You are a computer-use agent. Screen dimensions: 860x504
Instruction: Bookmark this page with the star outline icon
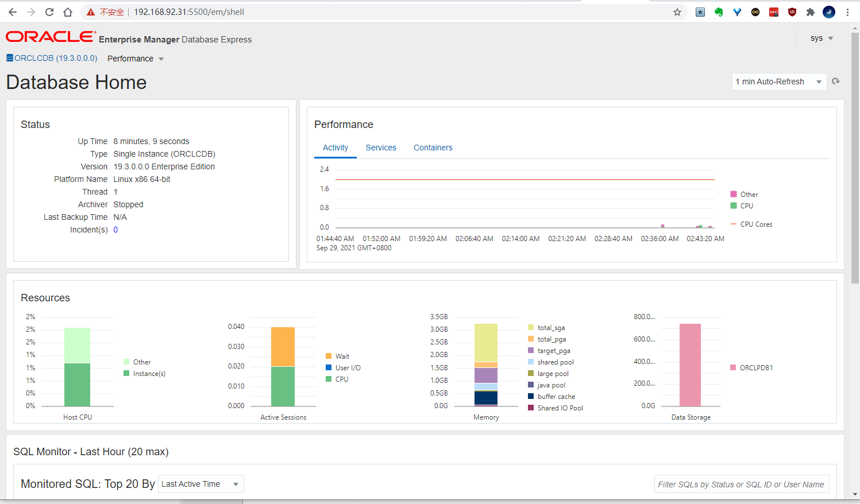[677, 12]
